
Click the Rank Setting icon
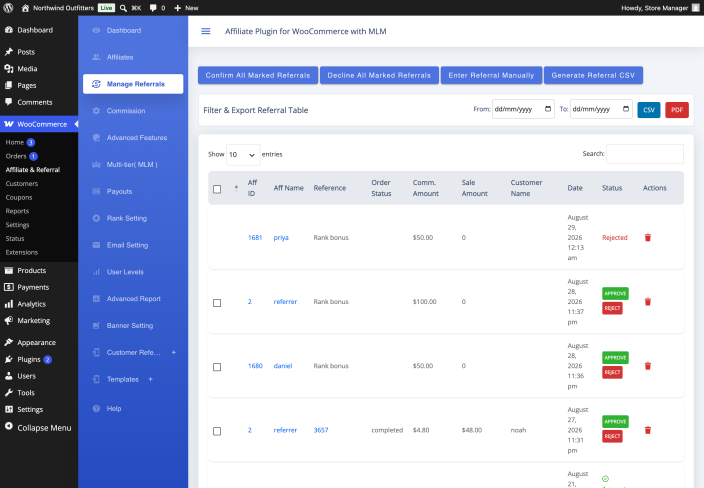96,218
